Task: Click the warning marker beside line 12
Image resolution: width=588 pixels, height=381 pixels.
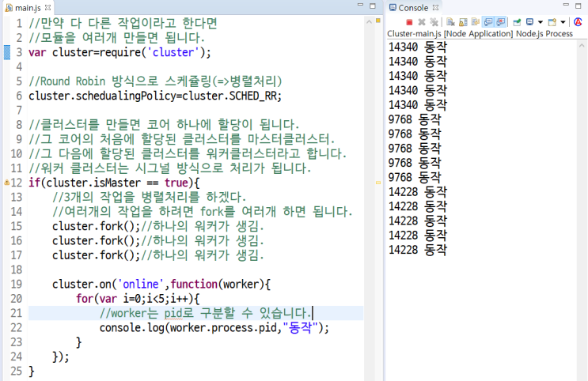Action: coord(6,183)
